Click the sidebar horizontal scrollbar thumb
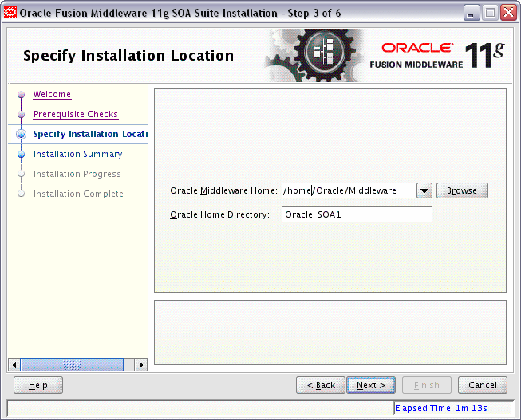The image size is (521, 420). [72, 365]
